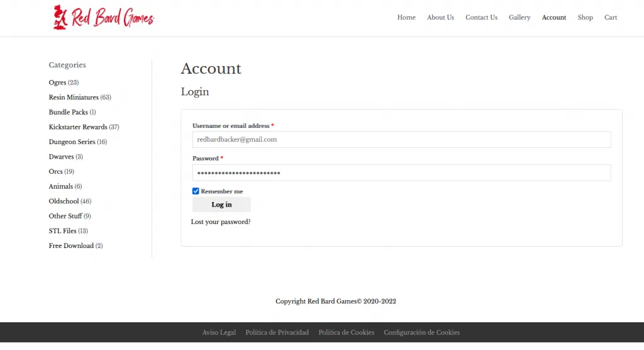View the Free Download category
Screen dimensions: 644x350
71,246
